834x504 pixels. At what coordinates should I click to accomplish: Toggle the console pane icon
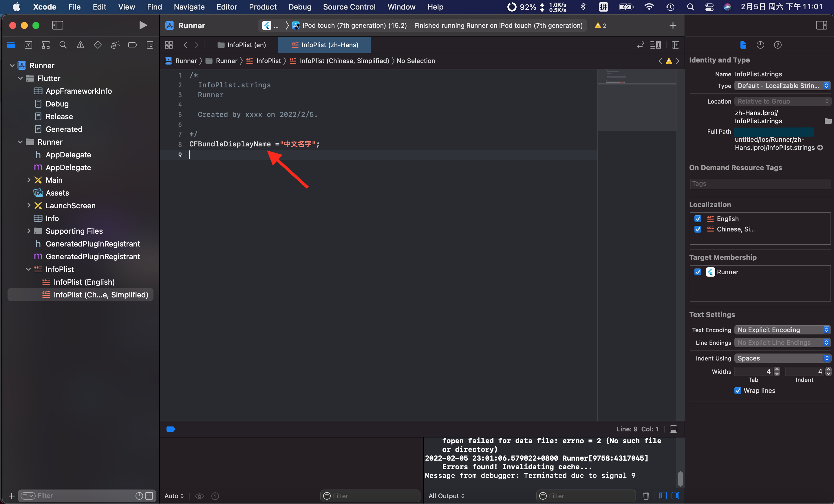(x=675, y=496)
